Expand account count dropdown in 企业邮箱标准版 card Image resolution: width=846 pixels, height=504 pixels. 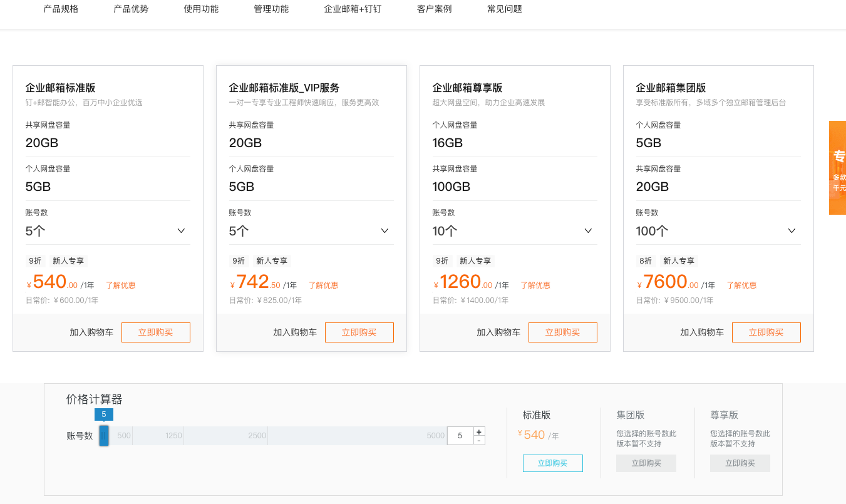pos(108,231)
